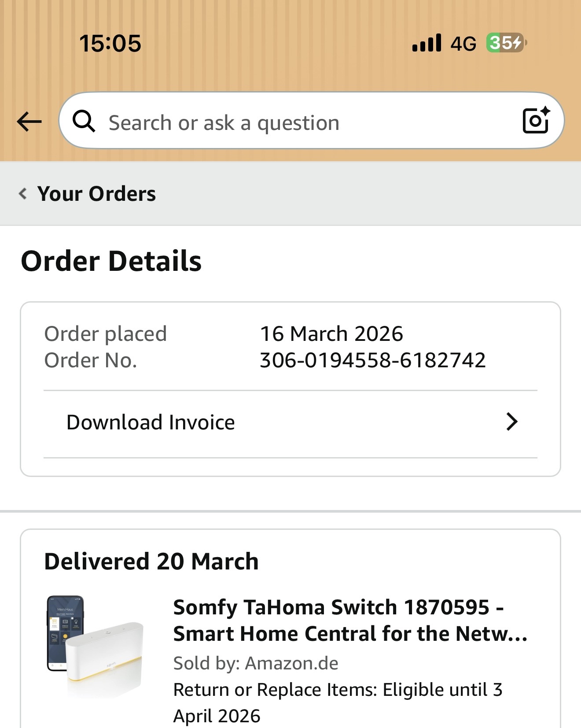The width and height of the screenshot is (581, 728).
Task: Expand the Download Invoice chevron arrow
Action: [x=511, y=422]
